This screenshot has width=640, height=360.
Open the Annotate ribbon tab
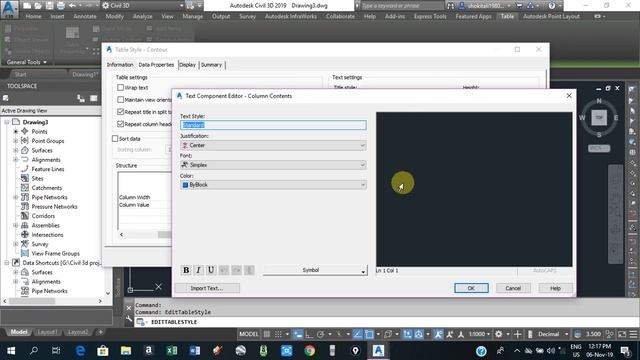coord(85,16)
